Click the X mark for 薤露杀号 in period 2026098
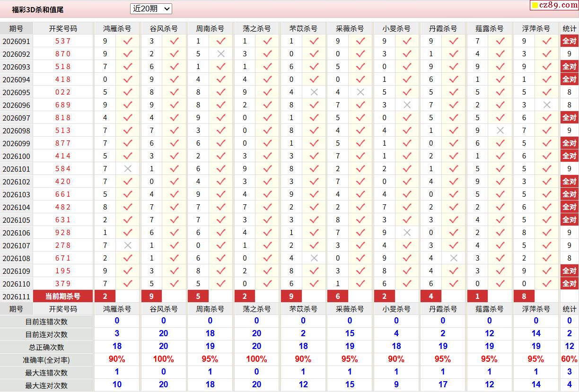The image size is (579, 392). (500, 131)
